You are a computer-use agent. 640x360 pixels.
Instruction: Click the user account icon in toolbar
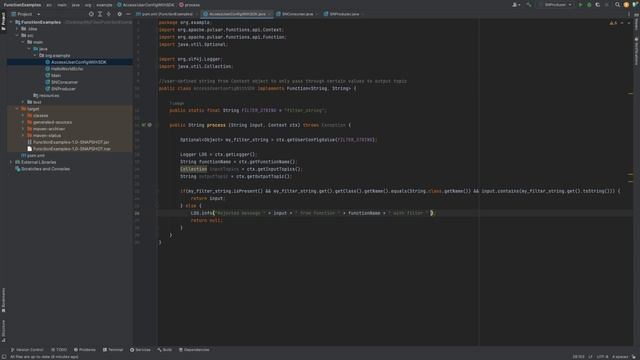click(x=516, y=5)
